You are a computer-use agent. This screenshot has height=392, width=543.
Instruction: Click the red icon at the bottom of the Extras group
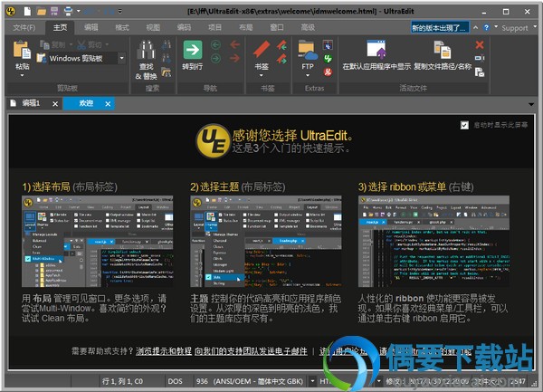pos(328,72)
